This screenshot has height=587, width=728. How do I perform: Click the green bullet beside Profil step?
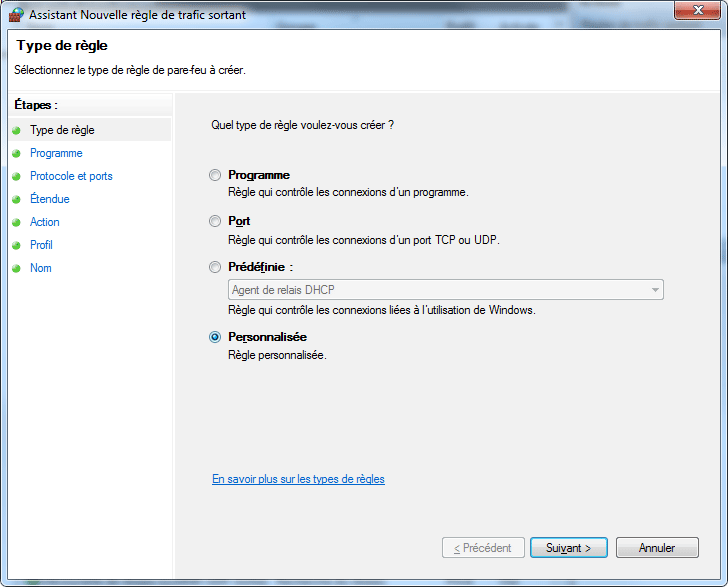[16, 245]
